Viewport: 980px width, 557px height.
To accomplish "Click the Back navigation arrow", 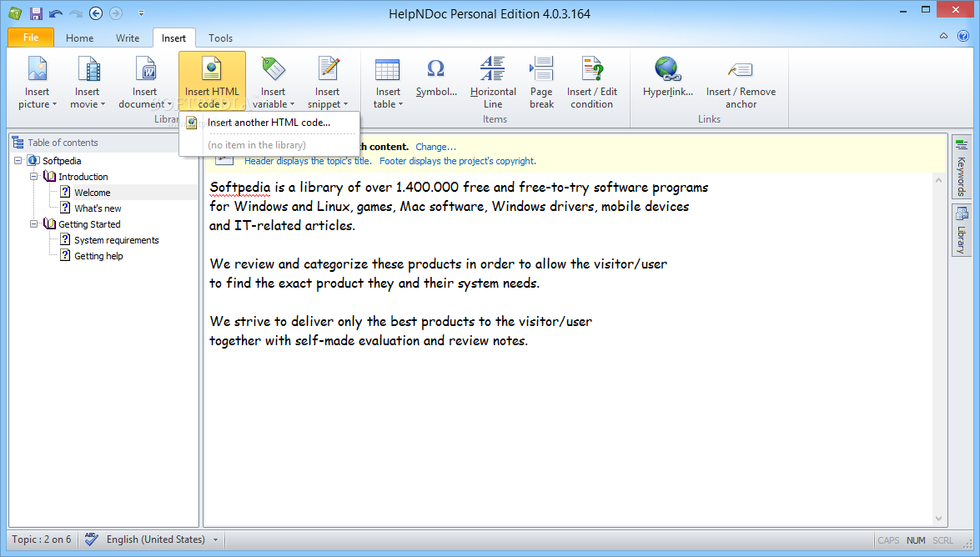I will pos(96,13).
